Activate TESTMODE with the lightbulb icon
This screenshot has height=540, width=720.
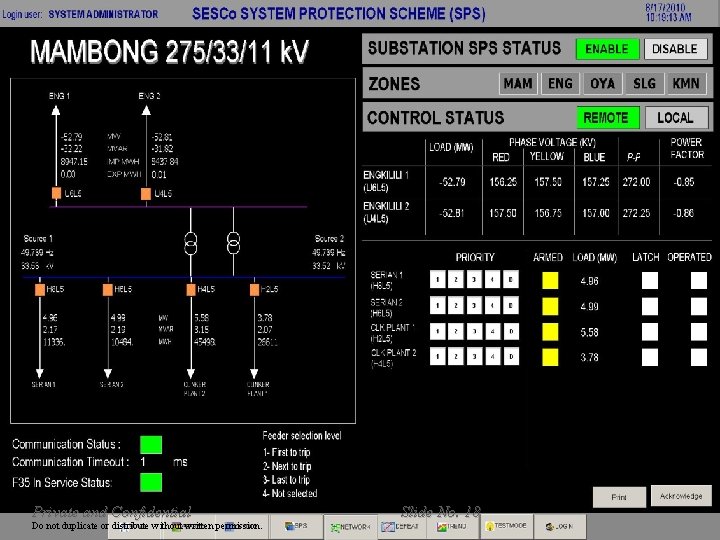click(507, 526)
